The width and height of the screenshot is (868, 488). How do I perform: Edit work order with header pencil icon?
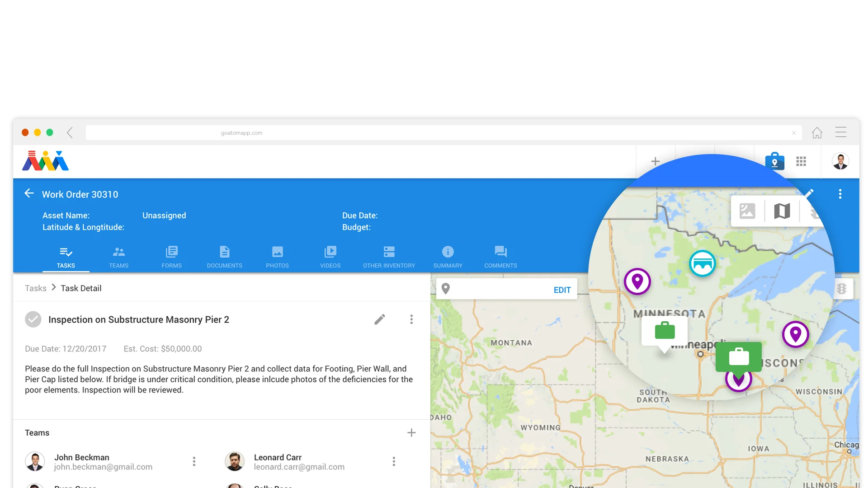pyautogui.click(x=809, y=193)
